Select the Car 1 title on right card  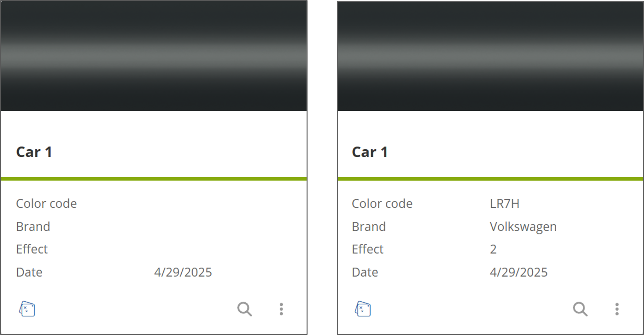pyautogui.click(x=370, y=152)
